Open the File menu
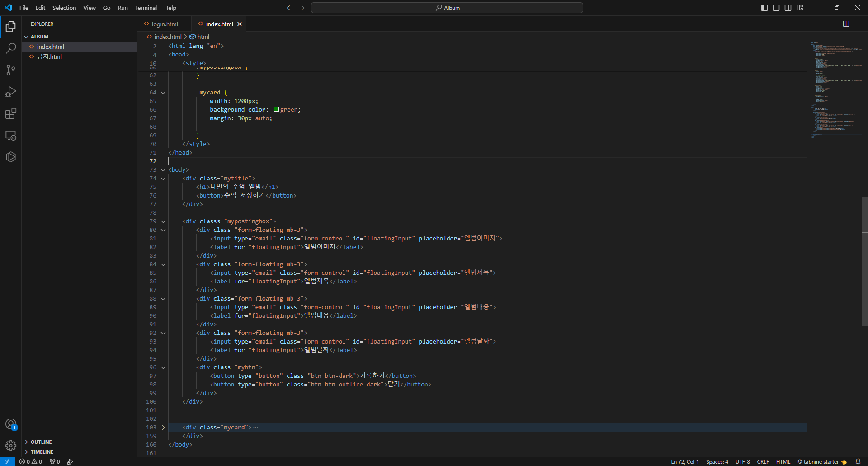The height and width of the screenshot is (466, 868). click(x=24, y=8)
